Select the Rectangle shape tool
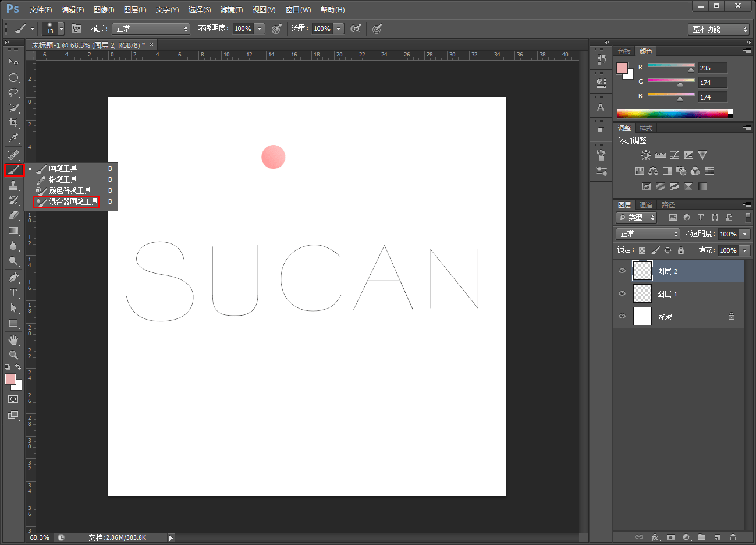 point(13,323)
